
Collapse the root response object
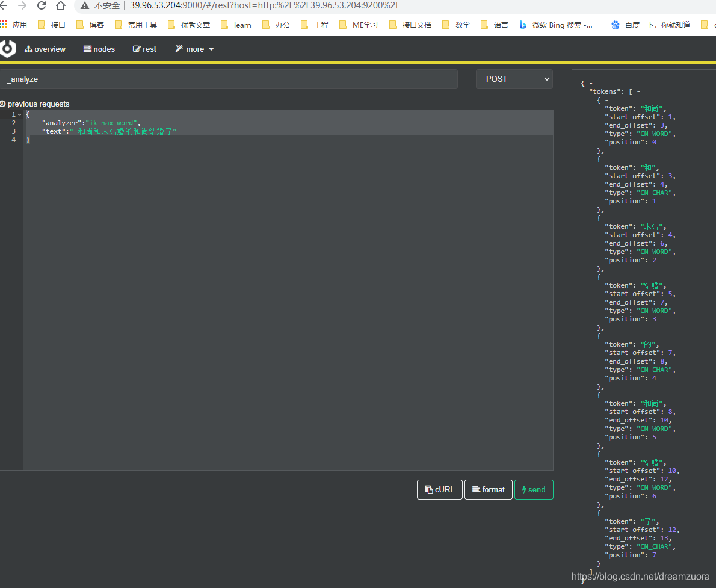tap(590, 83)
